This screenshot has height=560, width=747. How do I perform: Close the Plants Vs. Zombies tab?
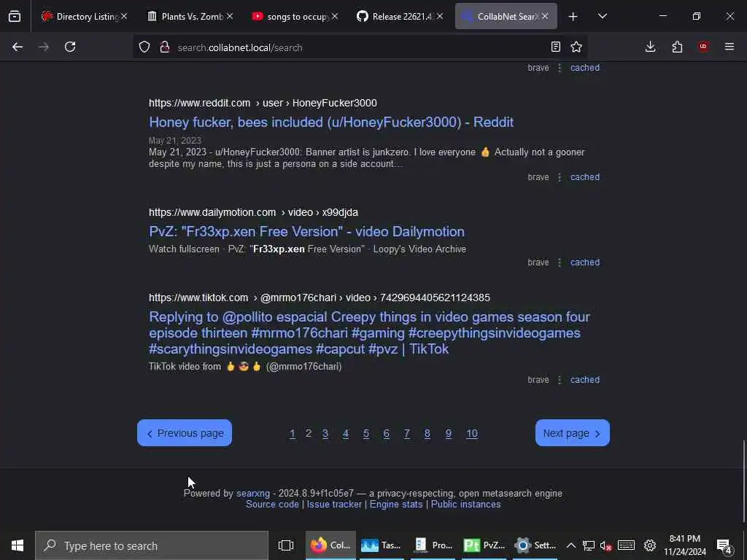pyautogui.click(x=230, y=17)
